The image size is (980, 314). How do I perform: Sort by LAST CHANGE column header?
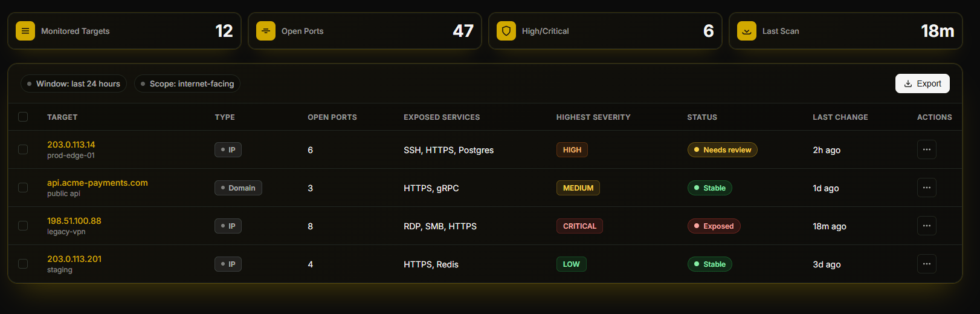pos(840,117)
